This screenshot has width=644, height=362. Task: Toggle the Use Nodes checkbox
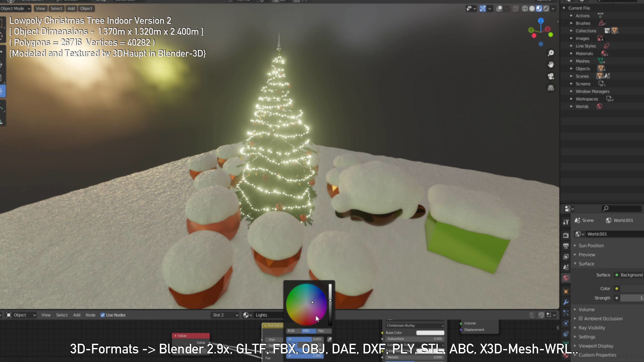click(x=103, y=315)
